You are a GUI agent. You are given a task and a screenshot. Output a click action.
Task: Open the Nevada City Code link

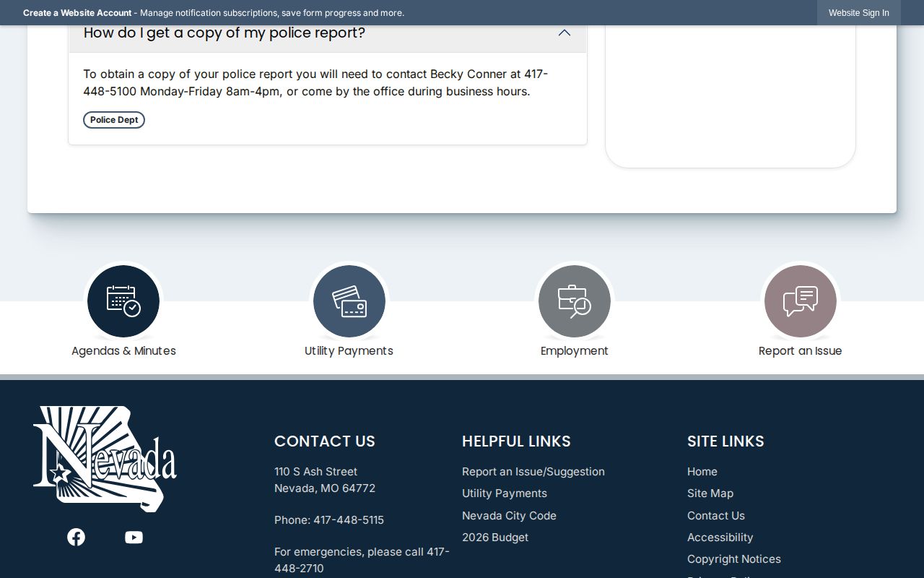pos(509,516)
